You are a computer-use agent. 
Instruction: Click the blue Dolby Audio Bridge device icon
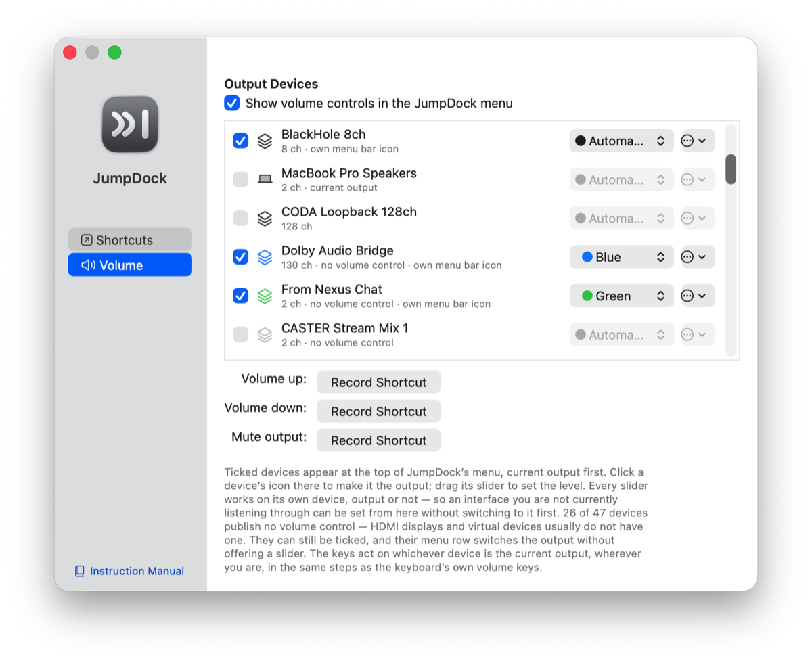265,257
